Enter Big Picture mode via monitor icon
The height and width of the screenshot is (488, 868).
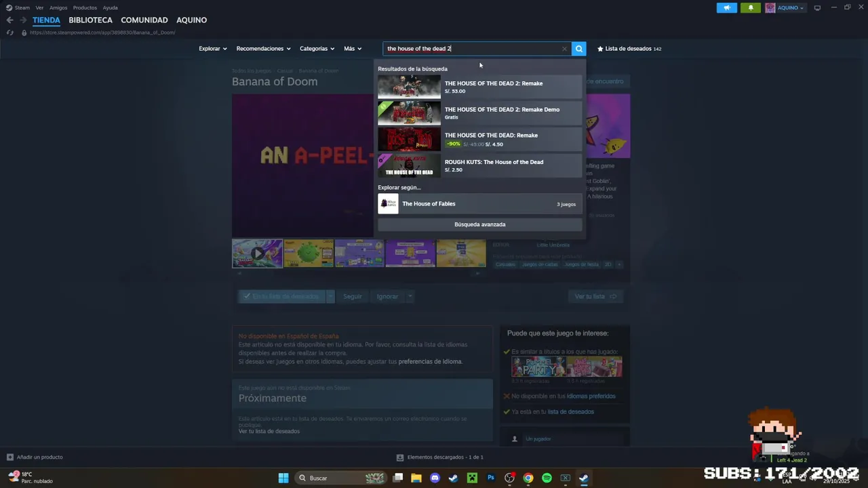(817, 8)
